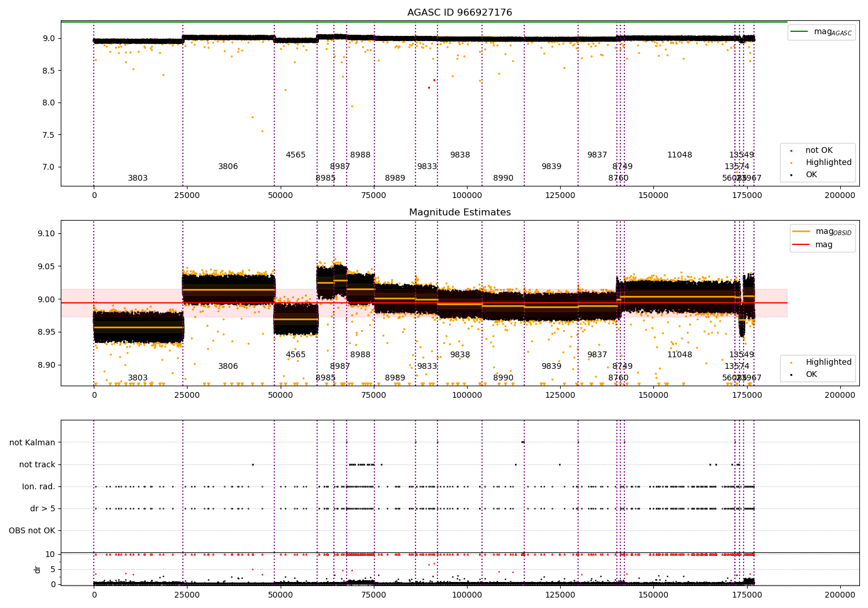
Task: Click OBSID label 9839 in the Magnitude Estimates plot
Action: tap(551, 367)
